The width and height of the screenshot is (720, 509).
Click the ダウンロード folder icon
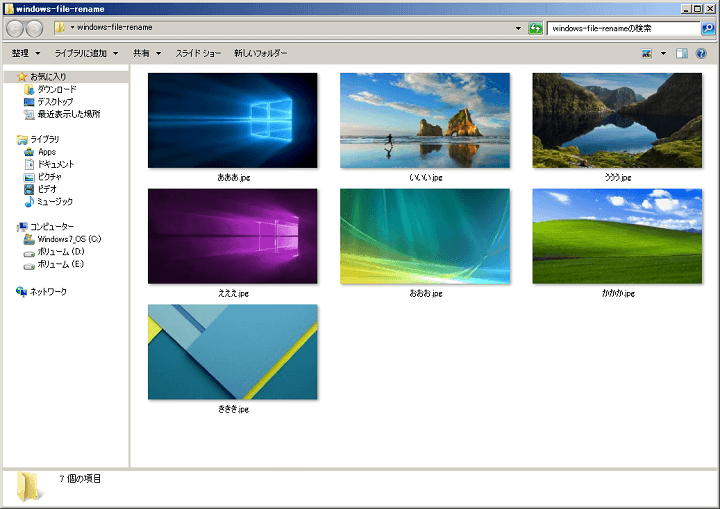click(29, 89)
